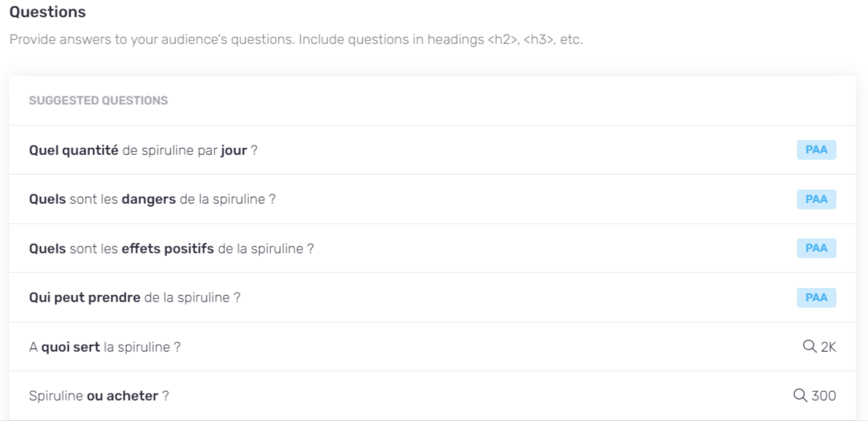Image resolution: width=868 pixels, height=421 pixels.
Task: Click the PAA badge on the dangers question
Action: [816, 199]
